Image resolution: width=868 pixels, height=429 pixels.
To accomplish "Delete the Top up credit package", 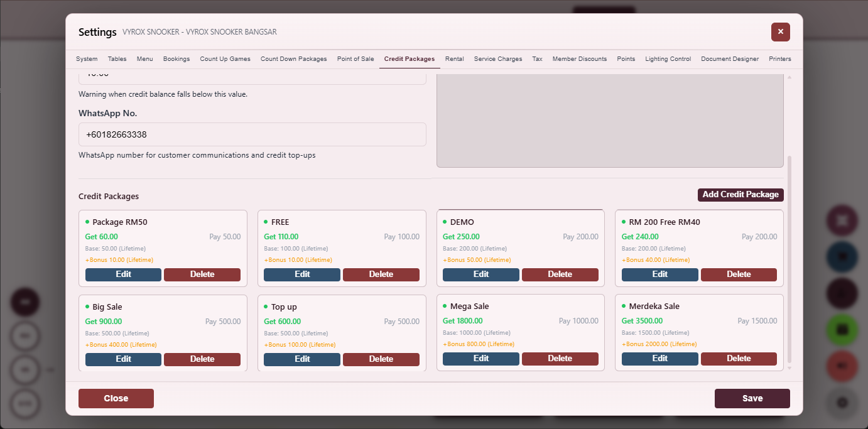I will (381, 359).
